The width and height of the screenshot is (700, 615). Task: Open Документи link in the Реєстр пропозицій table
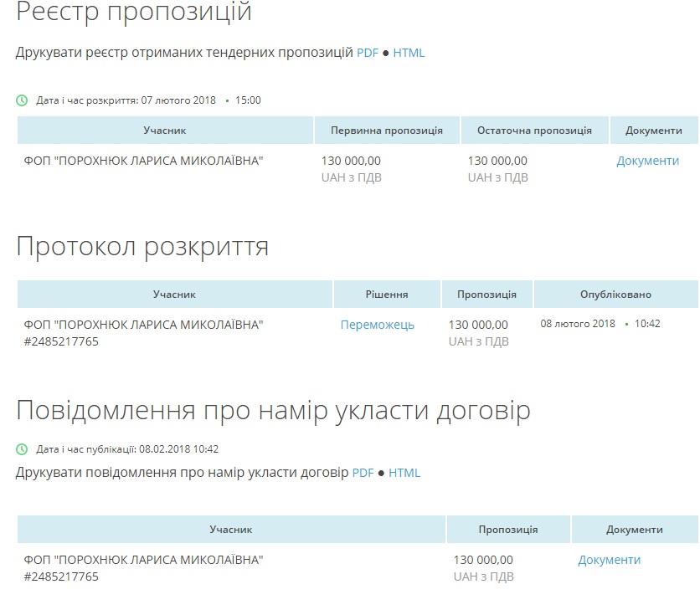[x=647, y=161]
